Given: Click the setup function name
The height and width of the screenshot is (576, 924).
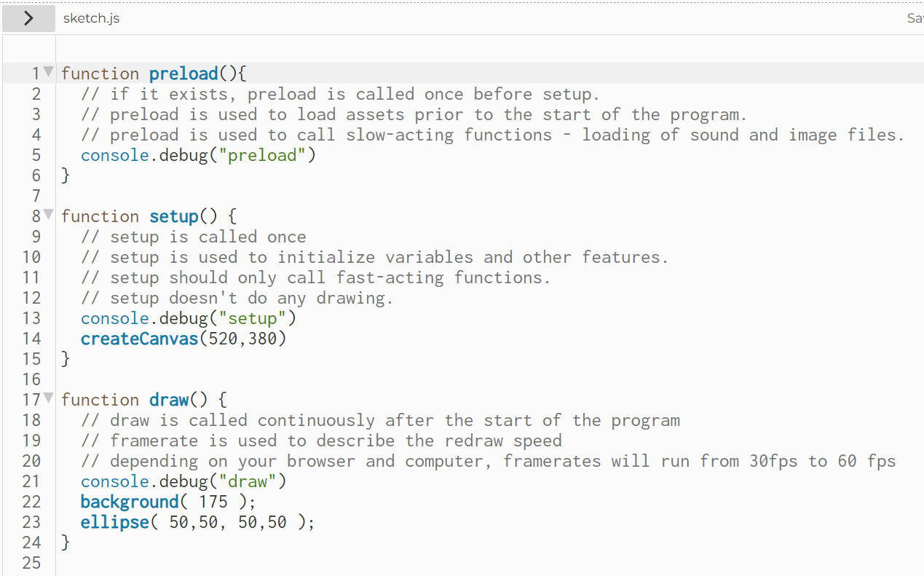Looking at the screenshot, I should pyautogui.click(x=174, y=216).
